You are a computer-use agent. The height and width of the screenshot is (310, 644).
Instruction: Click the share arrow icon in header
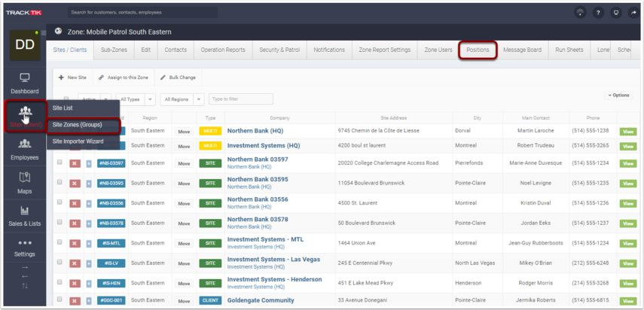pyautogui.click(x=633, y=12)
